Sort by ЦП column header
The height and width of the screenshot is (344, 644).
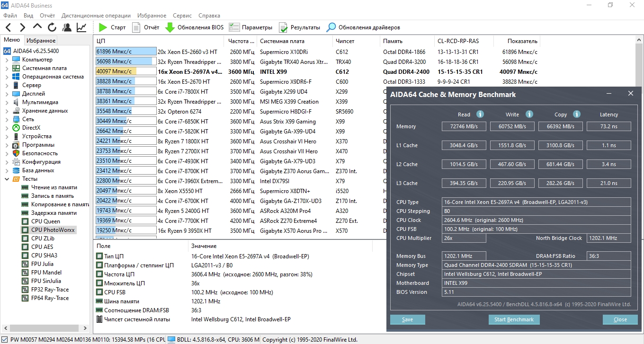click(x=159, y=41)
